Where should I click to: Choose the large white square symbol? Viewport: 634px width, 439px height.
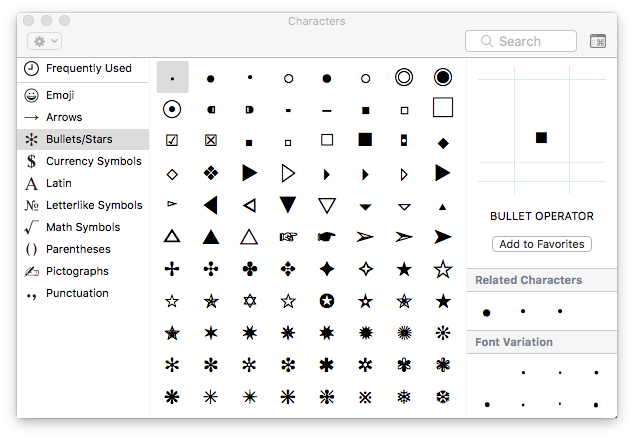(x=443, y=108)
